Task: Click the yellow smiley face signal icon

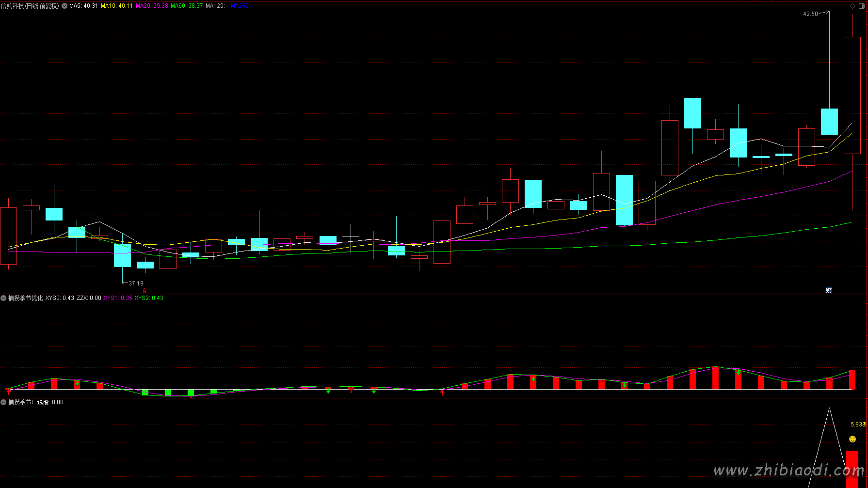Action: click(x=852, y=439)
